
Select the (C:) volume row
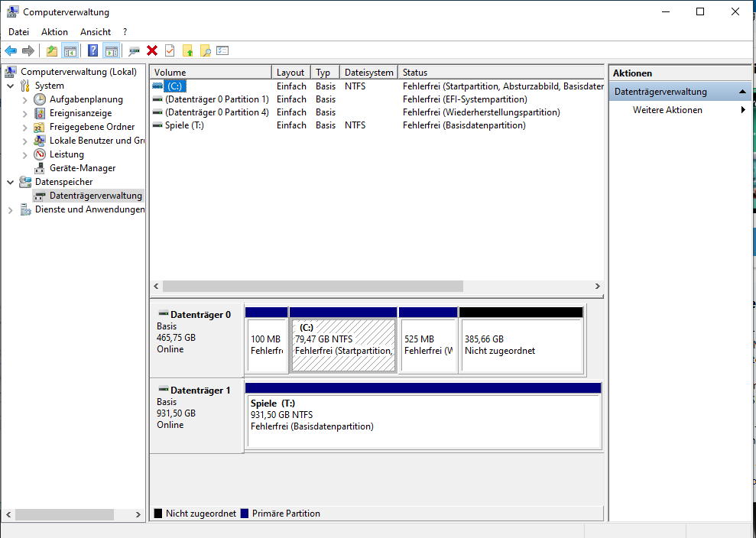[377, 86]
